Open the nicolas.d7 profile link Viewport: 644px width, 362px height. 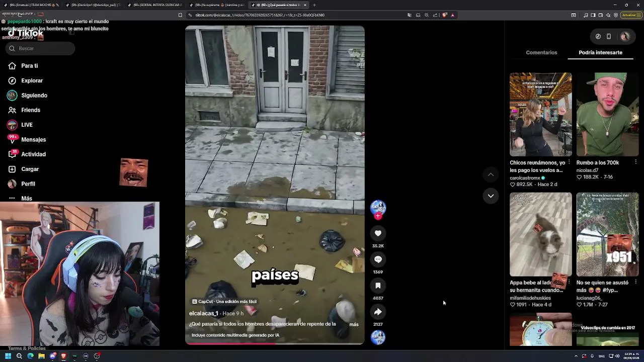pyautogui.click(x=587, y=170)
